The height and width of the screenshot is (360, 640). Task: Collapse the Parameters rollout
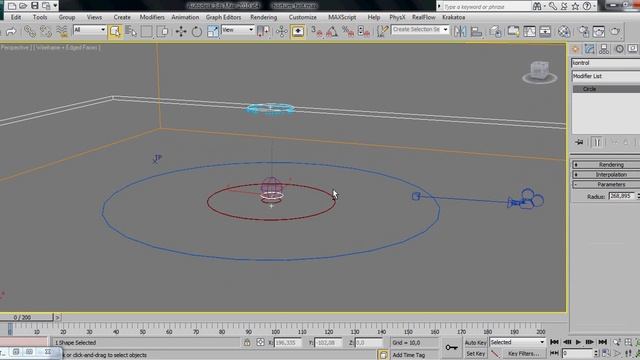606,184
